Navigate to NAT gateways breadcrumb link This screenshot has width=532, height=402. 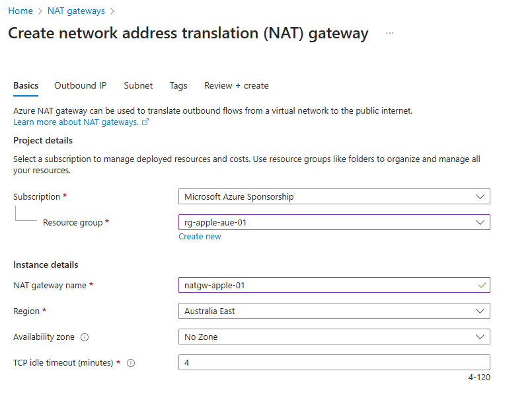[x=77, y=11]
